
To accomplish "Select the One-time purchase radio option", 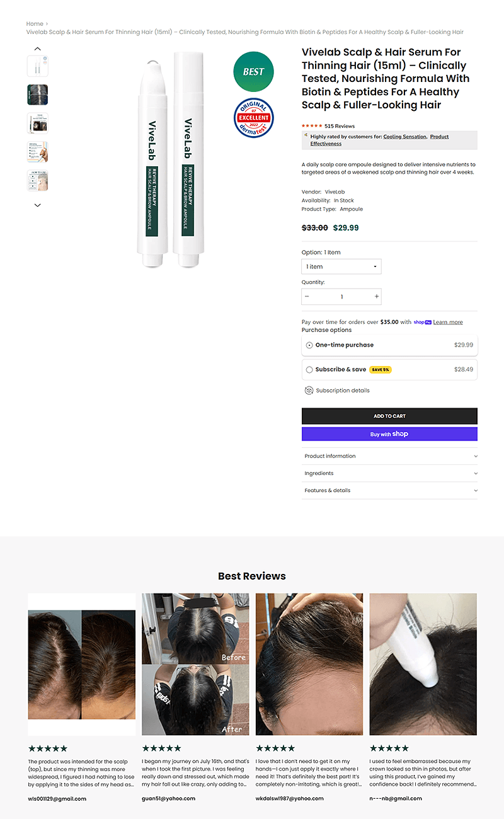I will (x=309, y=345).
